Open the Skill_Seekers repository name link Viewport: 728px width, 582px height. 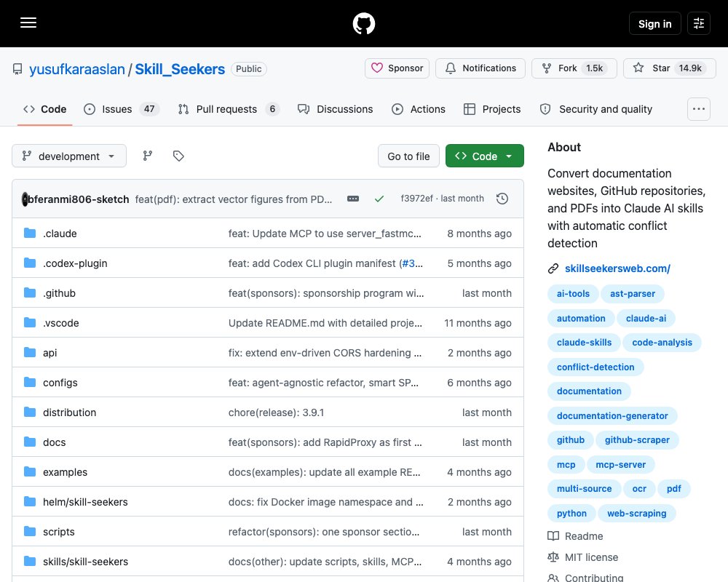click(180, 69)
